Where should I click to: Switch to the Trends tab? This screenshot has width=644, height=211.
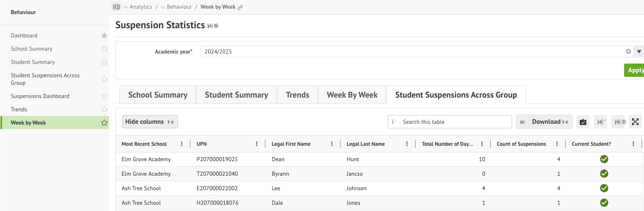297,95
